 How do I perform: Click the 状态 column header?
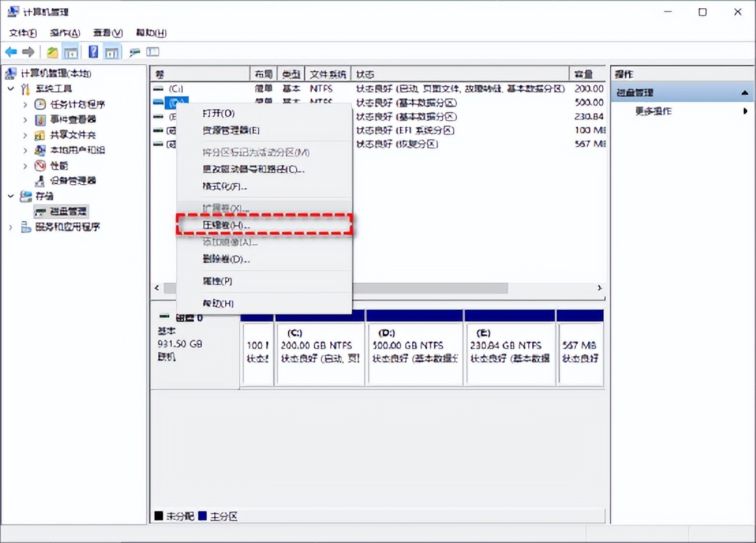(x=365, y=74)
